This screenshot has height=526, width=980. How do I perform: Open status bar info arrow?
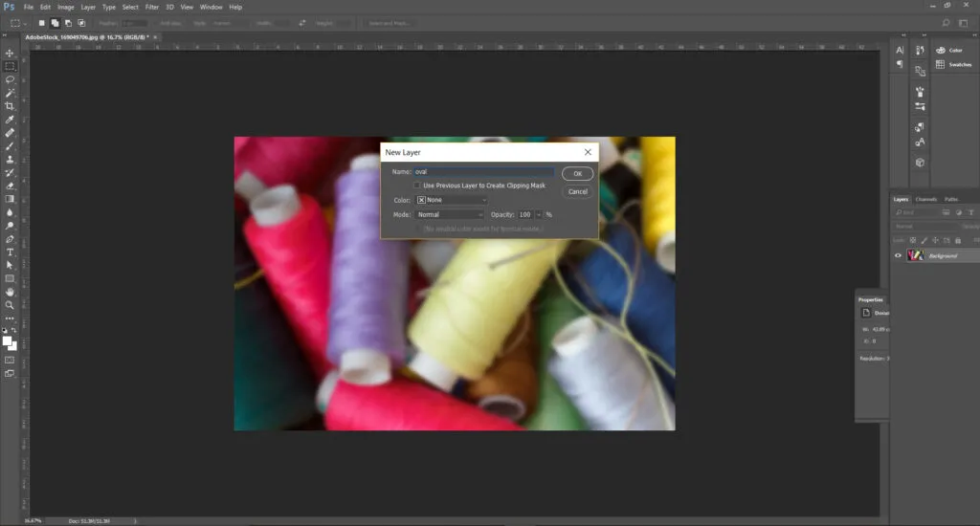(x=135, y=520)
